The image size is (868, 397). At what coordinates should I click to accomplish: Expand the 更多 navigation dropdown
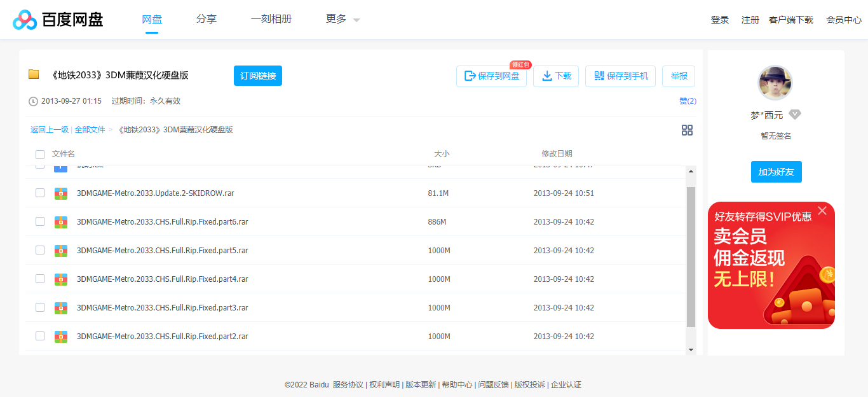point(341,19)
